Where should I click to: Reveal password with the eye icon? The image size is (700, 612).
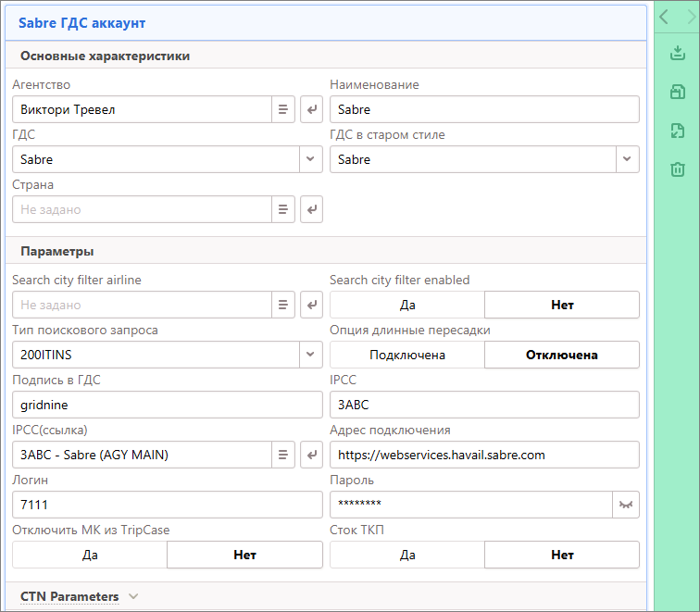coord(626,505)
